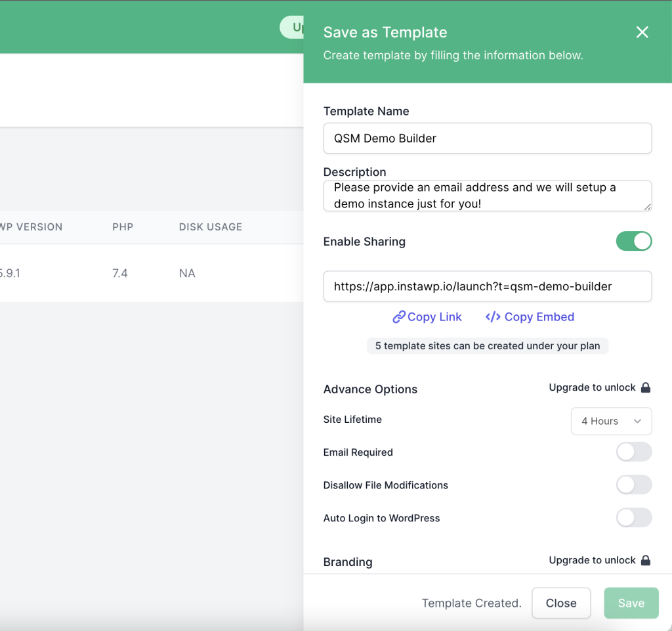
Task: Click the Close button
Action: pyautogui.click(x=561, y=603)
